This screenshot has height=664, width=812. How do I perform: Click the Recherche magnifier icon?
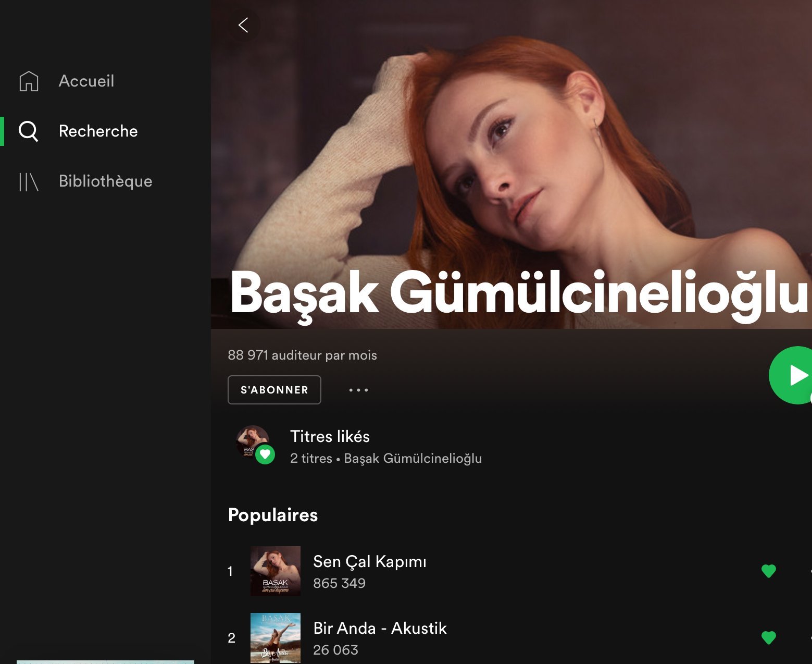(29, 131)
